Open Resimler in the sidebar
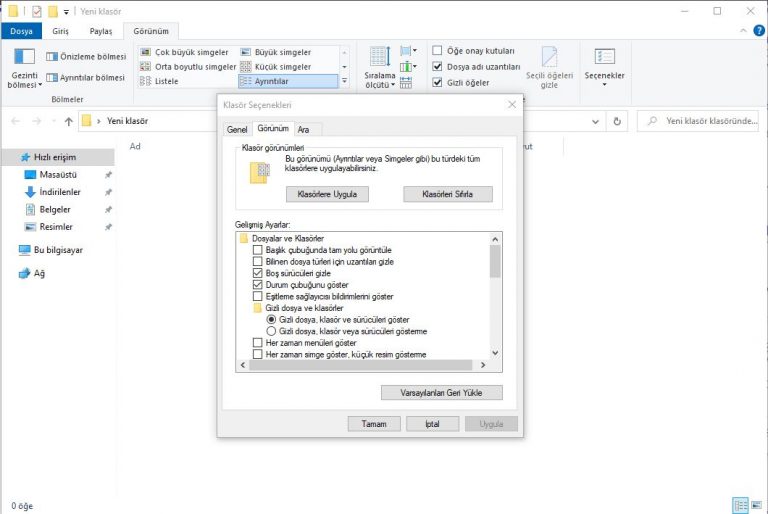The width and height of the screenshot is (768, 514). click(x=56, y=227)
